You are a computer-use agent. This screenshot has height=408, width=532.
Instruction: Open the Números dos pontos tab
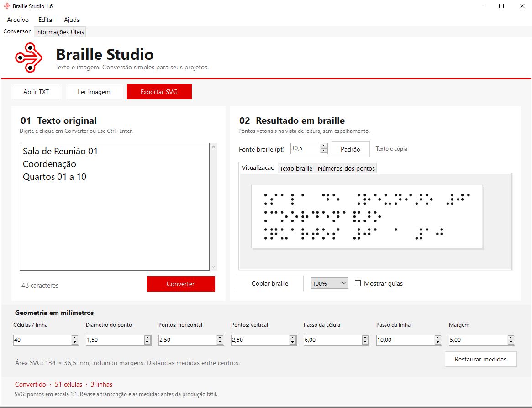346,168
